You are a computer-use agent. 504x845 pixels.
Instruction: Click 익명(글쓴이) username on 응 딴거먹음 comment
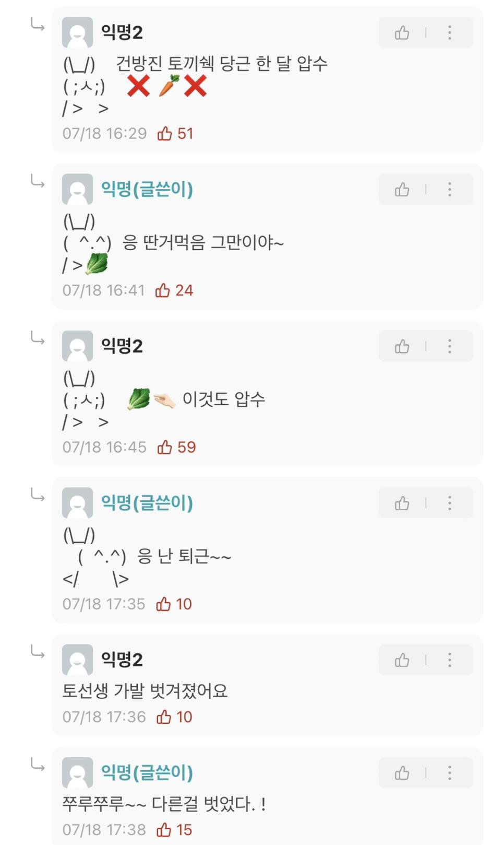click(x=147, y=189)
